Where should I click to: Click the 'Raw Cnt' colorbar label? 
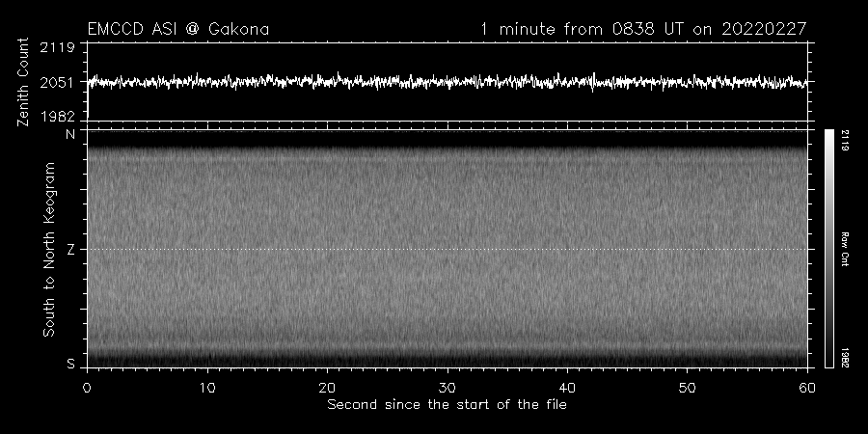(x=844, y=249)
